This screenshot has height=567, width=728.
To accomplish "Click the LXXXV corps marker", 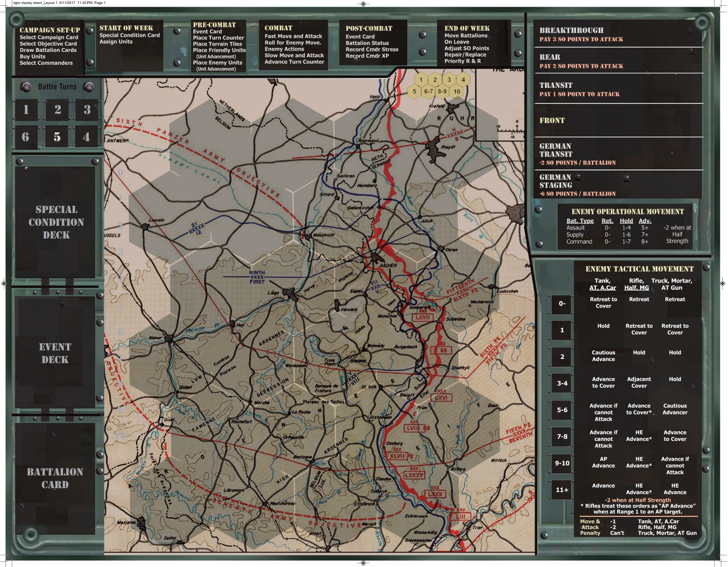I will point(413,475).
